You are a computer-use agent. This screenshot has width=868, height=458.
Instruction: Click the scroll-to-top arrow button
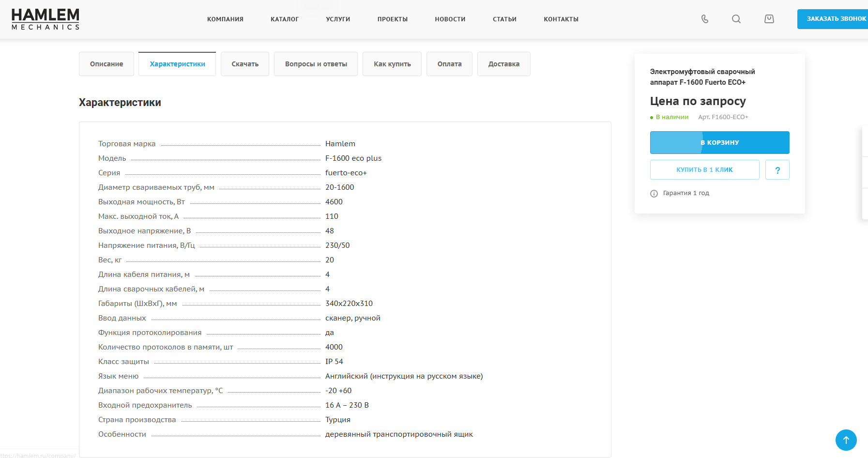click(846, 440)
